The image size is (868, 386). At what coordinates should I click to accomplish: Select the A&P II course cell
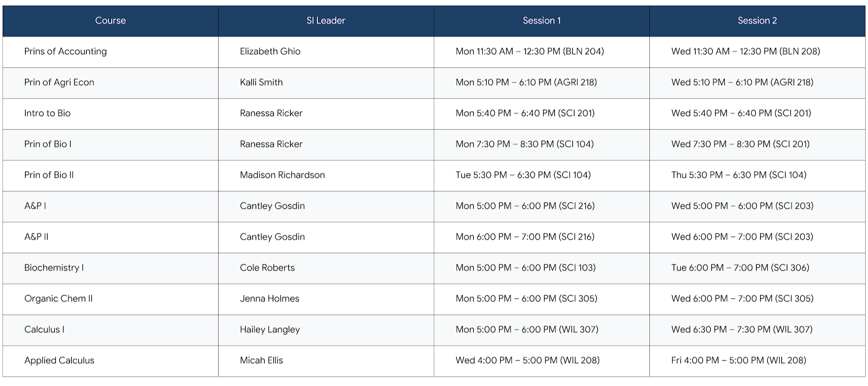coord(36,237)
